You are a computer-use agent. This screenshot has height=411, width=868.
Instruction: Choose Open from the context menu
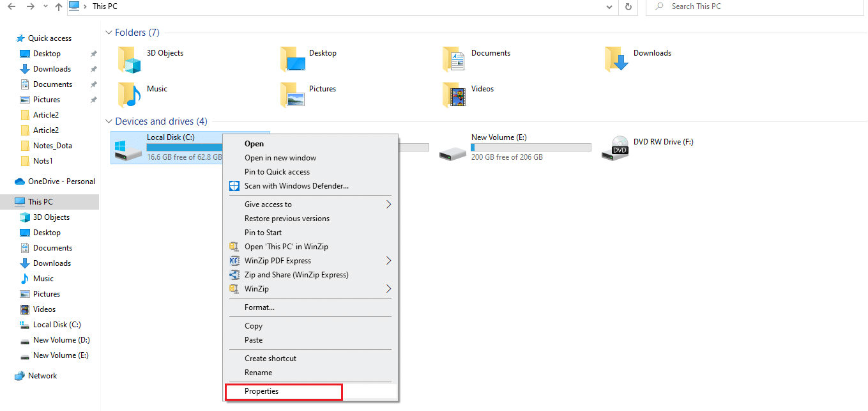(310, 144)
